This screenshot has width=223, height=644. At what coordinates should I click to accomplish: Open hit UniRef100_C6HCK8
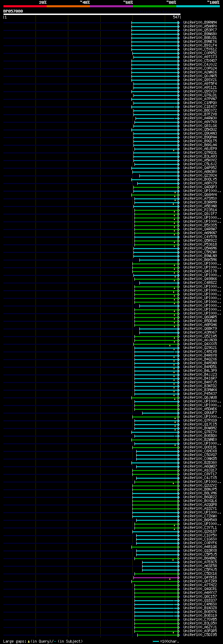(x=200, y=451)
